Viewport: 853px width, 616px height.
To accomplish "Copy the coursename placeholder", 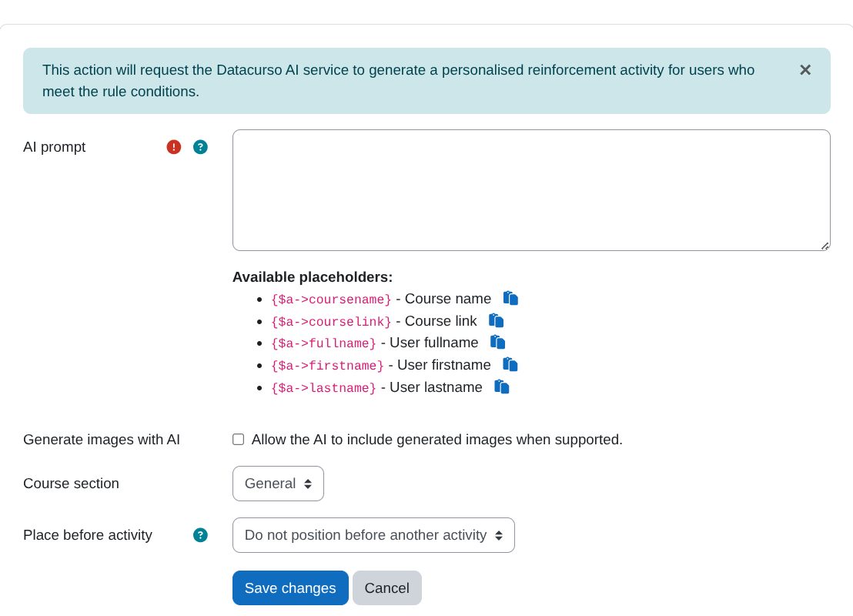I will tap(510, 298).
